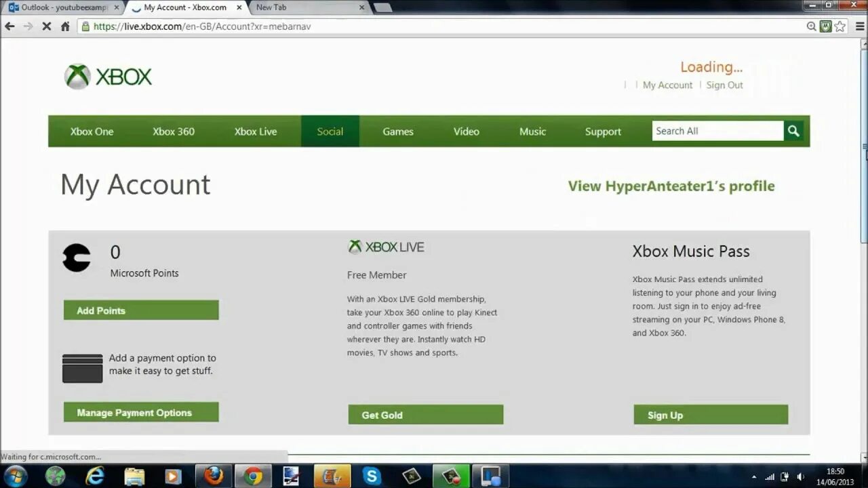Launch Internet Explorer from the taskbar

pyautogui.click(x=95, y=476)
